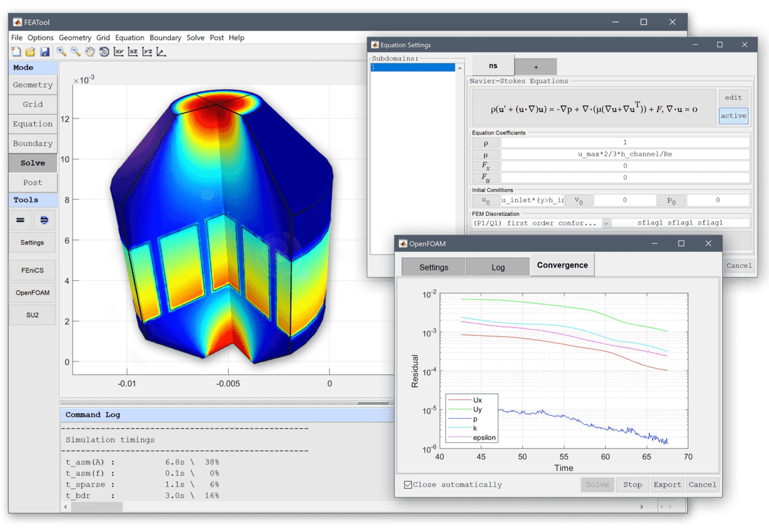Switch to the Log tab in OpenFOAM
The height and width of the screenshot is (532, 769).
(x=498, y=265)
